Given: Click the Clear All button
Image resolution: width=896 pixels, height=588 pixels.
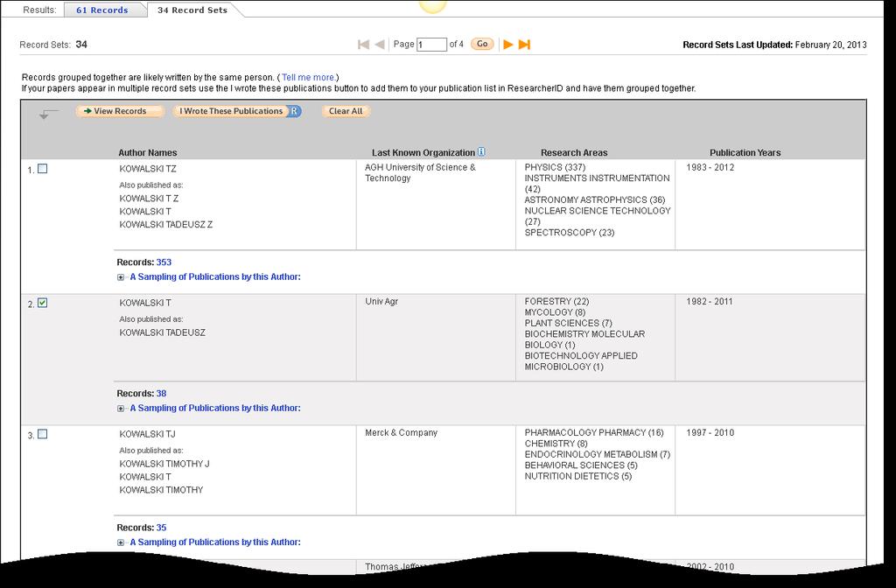Looking at the screenshot, I should pyautogui.click(x=346, y=111).
